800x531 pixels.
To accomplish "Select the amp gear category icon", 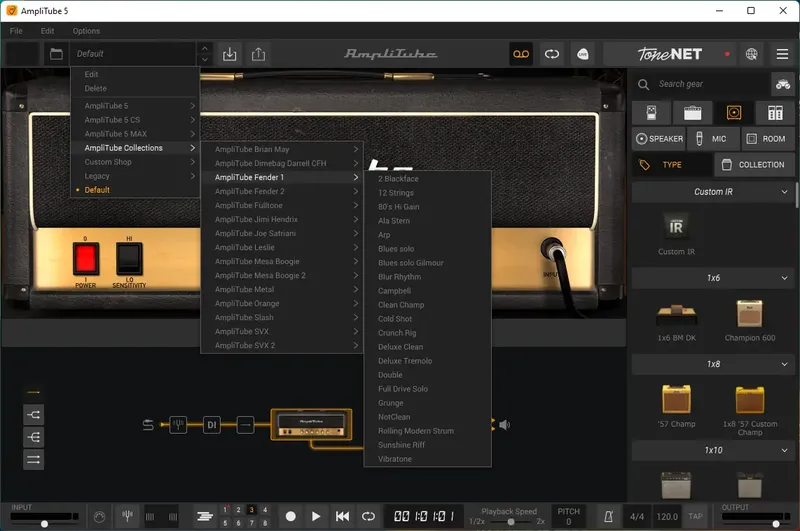I will (692, 113).
